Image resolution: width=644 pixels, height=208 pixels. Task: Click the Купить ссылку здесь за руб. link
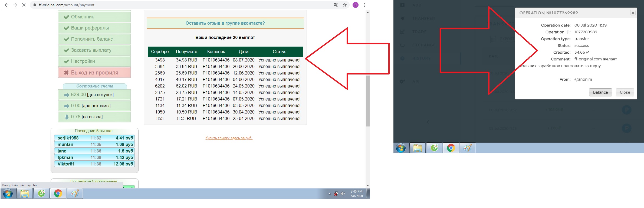(229, 138)
